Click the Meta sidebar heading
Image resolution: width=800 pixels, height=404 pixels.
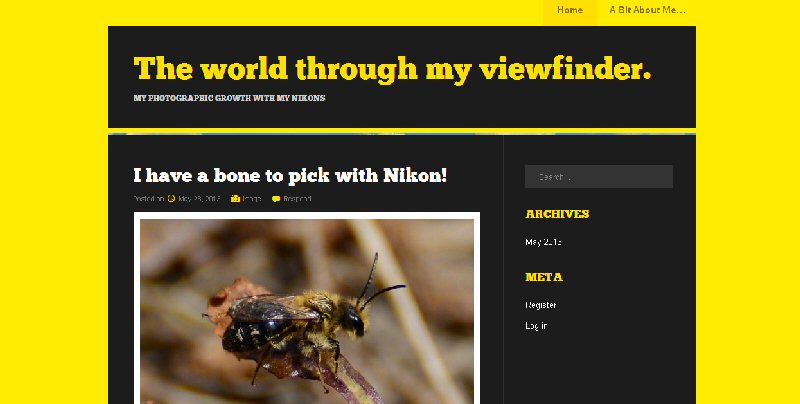[544, 277]
